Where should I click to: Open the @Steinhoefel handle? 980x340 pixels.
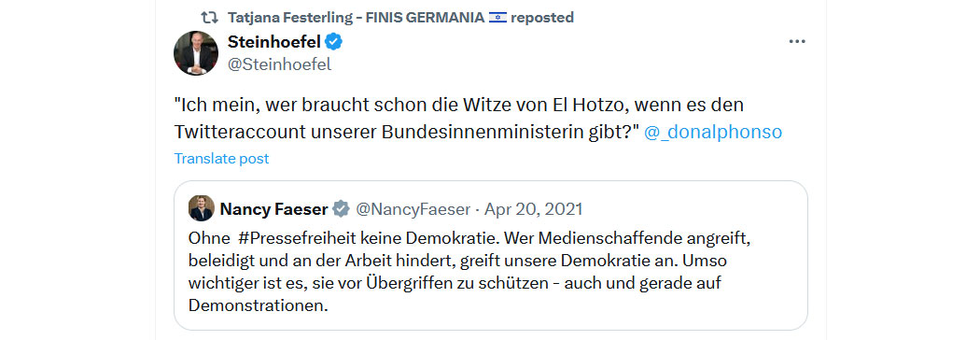point(279,64)
